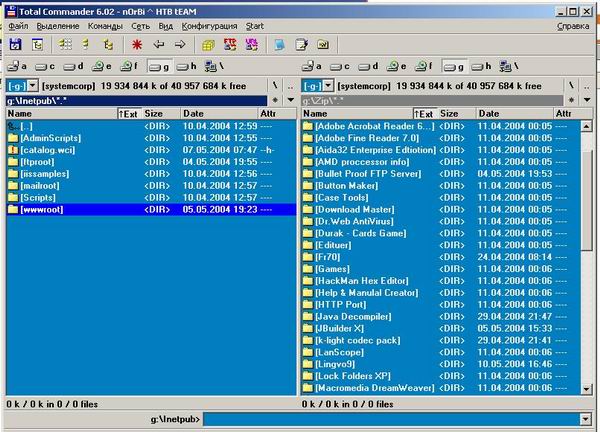Viewport: 600px width, 432px height.
Task: Click the edit document pencil toolbar icon
Action: coord(302,44)
